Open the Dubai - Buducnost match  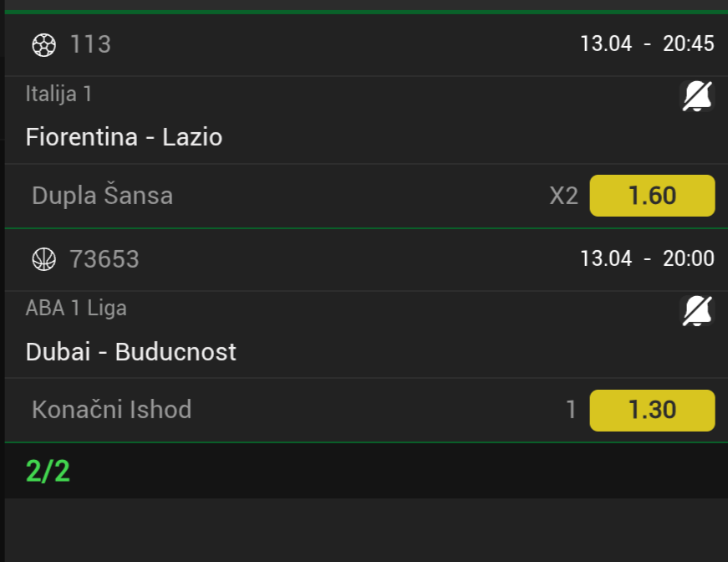[x=131, y=351]
